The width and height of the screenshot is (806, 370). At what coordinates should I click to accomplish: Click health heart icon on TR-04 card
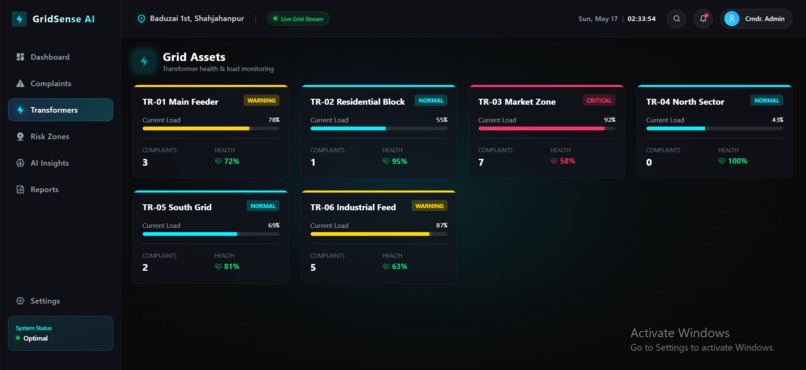click(x=722, y=161)
